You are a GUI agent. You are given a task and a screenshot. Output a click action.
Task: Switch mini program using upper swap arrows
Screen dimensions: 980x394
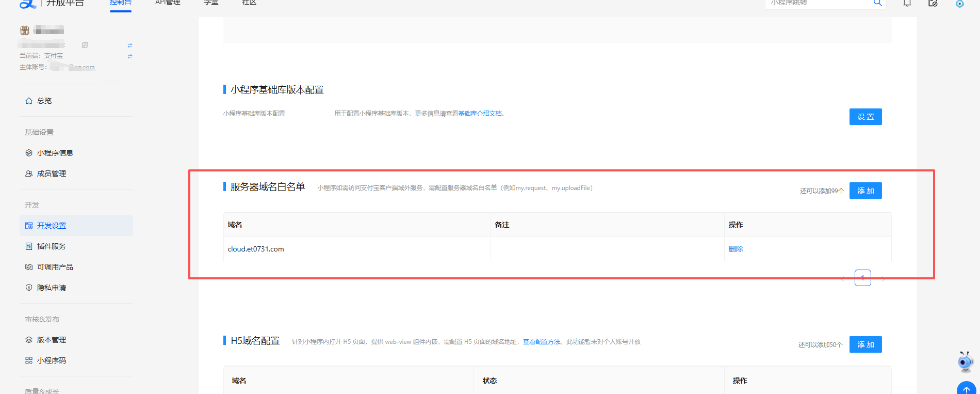click(x=130, y=45)
